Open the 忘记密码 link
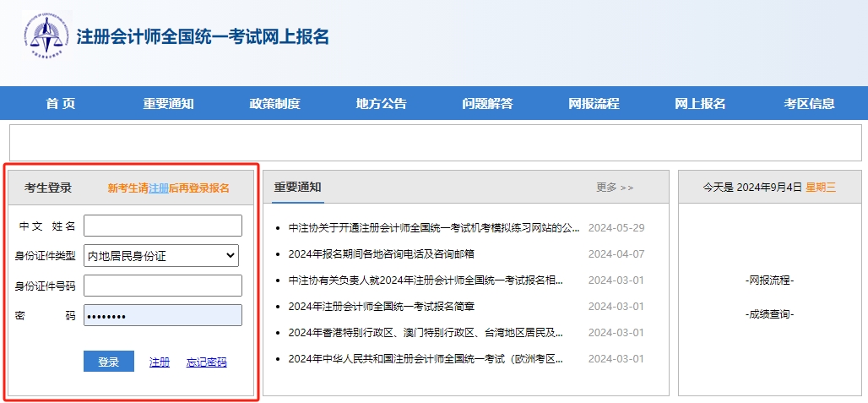This screenshot has width=868, height=403. click(206, 362)
